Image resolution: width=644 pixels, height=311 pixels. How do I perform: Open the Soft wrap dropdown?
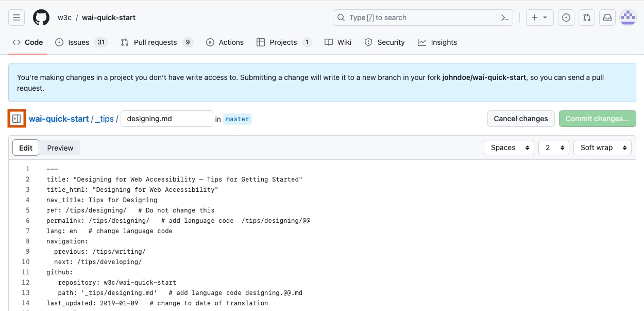click(x=602, y=148)
